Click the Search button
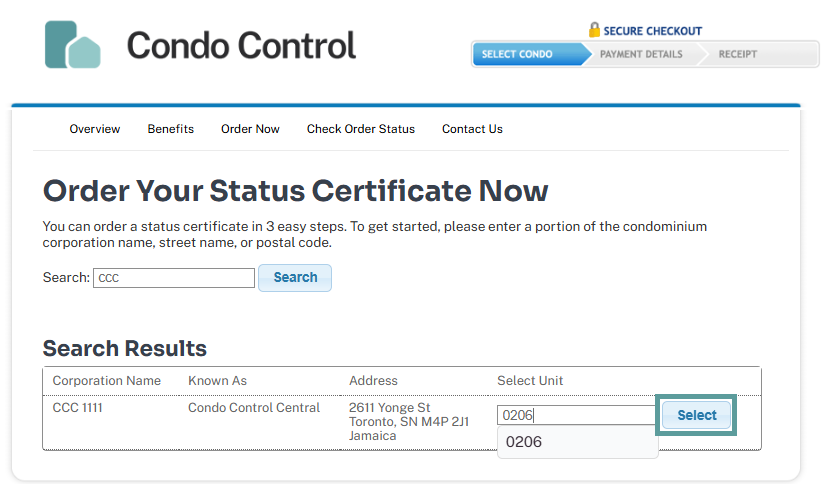The width and height of the screenshot is (827, 493). (295, 277)
